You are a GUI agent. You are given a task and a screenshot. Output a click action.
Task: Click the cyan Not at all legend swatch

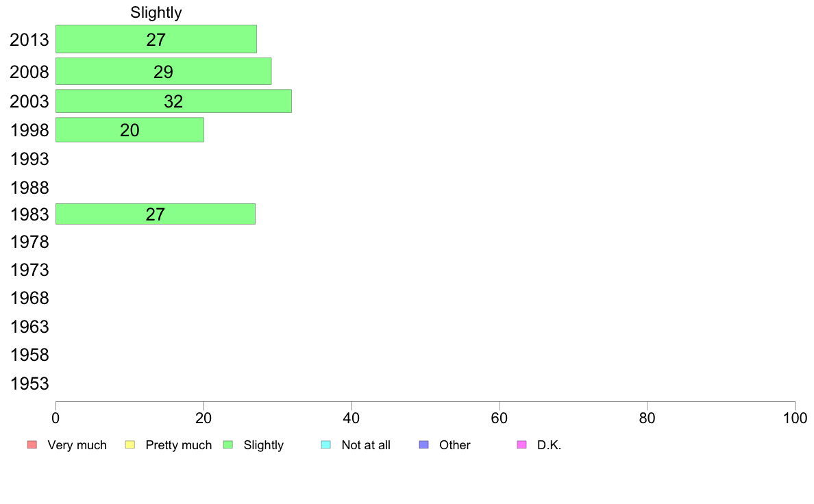tap(326, 445)
